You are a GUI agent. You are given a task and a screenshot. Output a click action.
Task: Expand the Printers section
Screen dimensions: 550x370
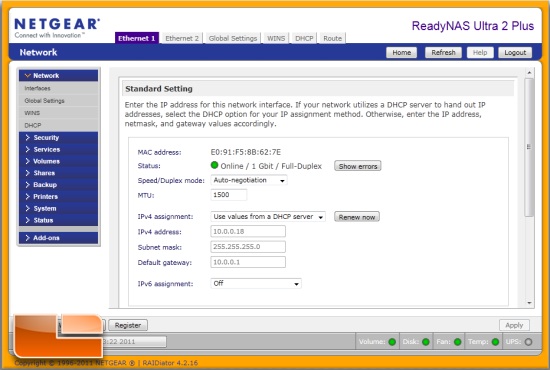tap(59, 197)
